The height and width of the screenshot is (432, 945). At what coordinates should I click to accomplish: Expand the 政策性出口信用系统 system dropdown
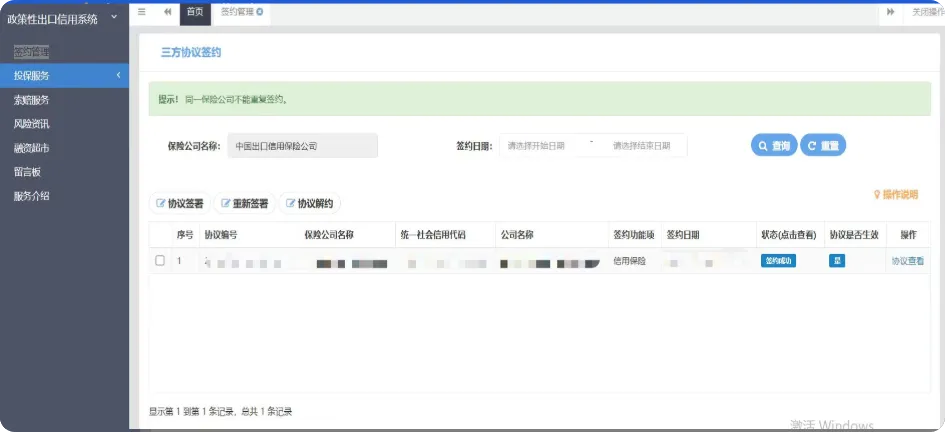point(114,17)
